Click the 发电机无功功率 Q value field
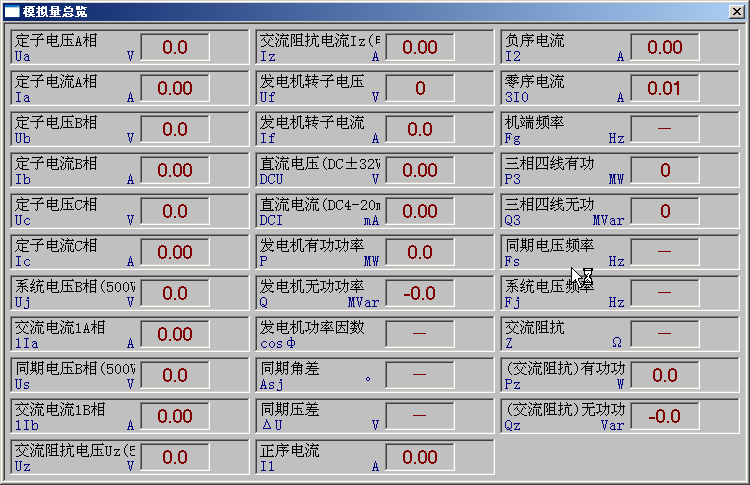This screenshot has height=485, width=750. click(x=420, y=293)
